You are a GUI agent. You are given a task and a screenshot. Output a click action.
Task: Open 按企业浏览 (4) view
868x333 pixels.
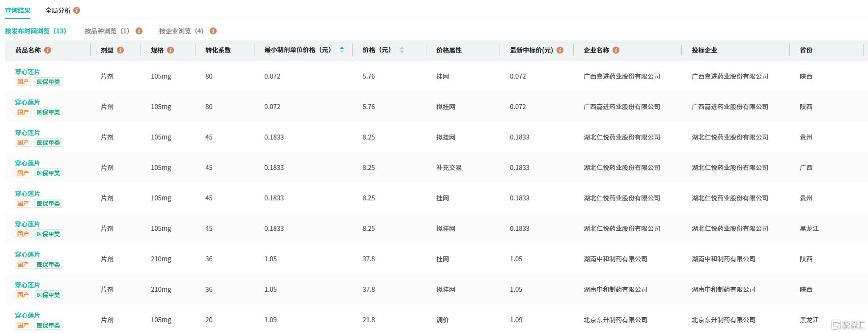point(181,31)
